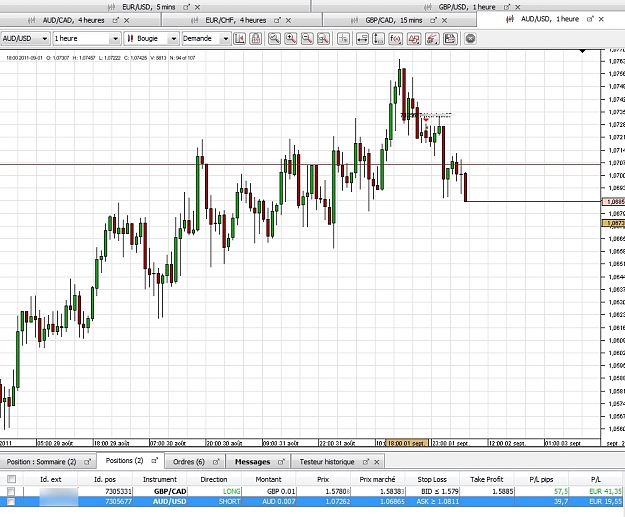This screenshot has height=517, width=625.
Task: Undock the GBP/USD 1 heure chart tab
Action: 507,7
